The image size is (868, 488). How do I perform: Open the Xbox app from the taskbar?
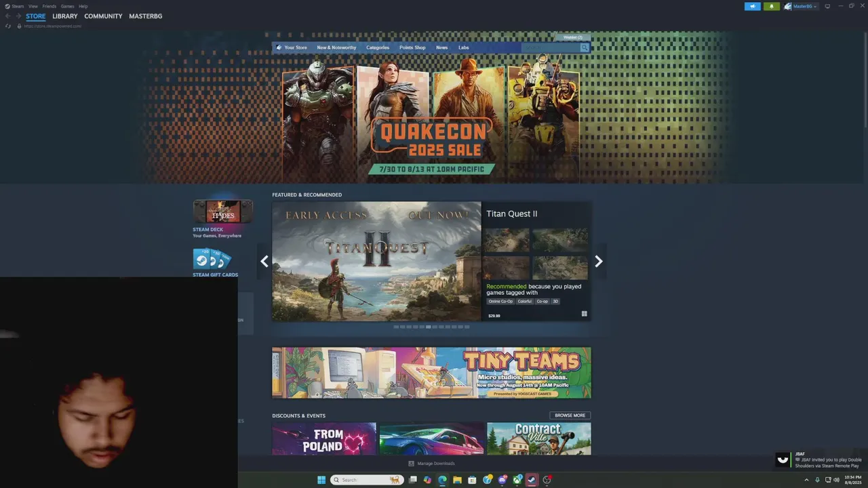point(517,480)
